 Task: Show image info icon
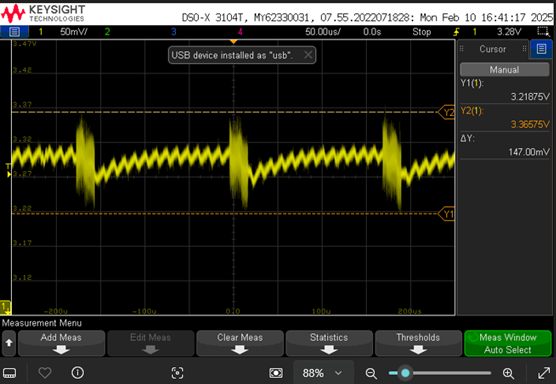(x=78, y=373)
